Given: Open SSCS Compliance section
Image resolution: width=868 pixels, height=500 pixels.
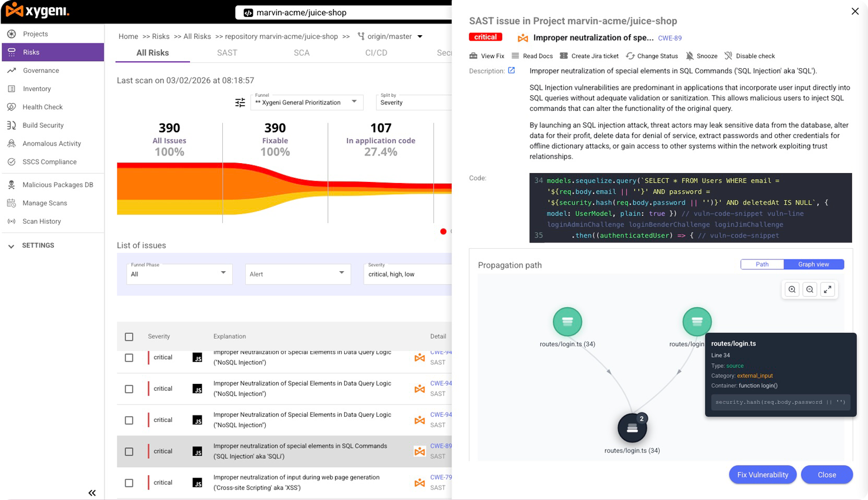Looking at the screenshot, I should [49, 161].
